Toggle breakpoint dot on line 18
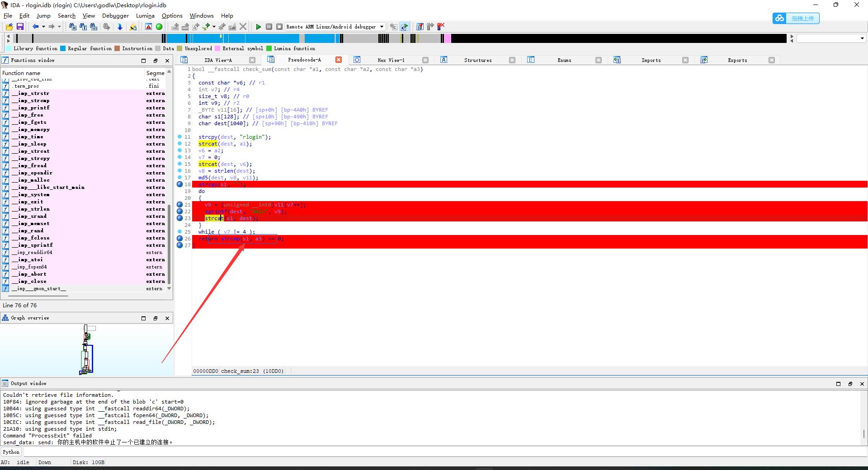This screenshot has width=868, height=470. 179,184
